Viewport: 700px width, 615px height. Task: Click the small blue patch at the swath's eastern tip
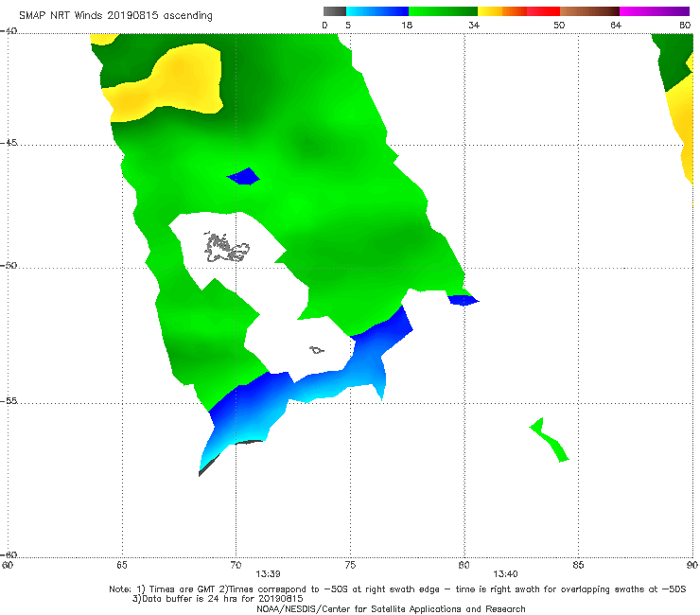463,300
